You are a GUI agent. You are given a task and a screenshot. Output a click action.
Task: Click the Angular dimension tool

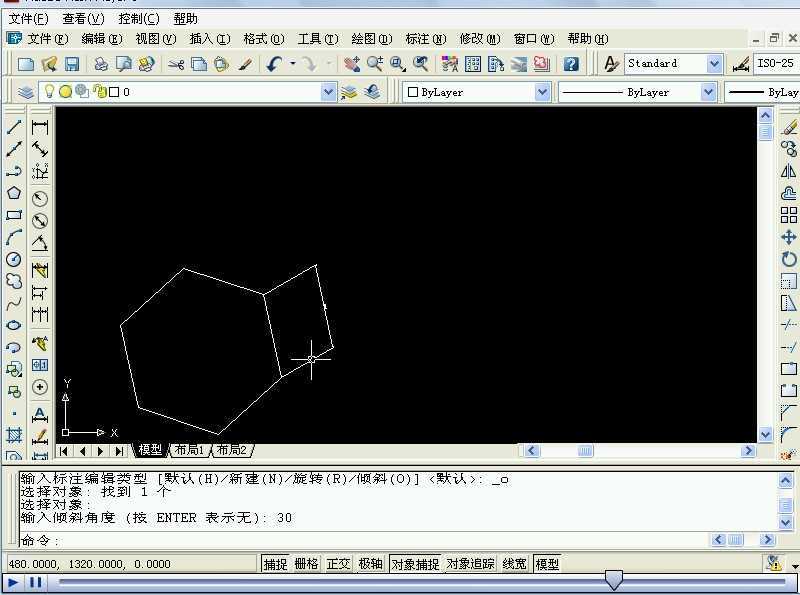[40, 243]
